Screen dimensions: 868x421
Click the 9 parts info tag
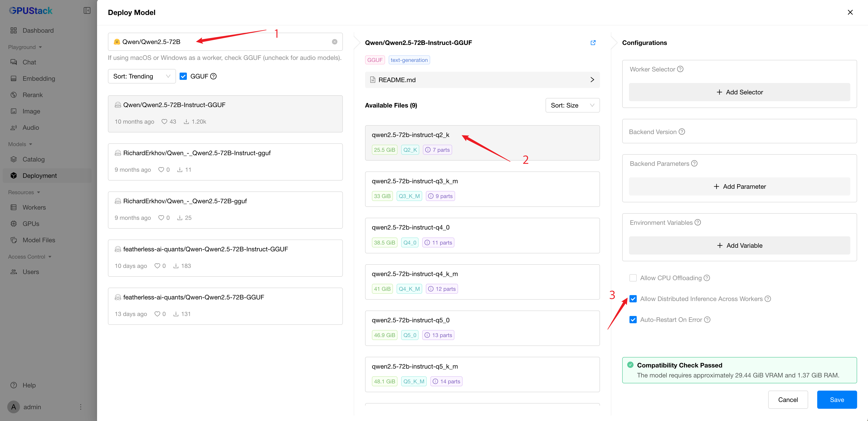(x=440, y=196)
